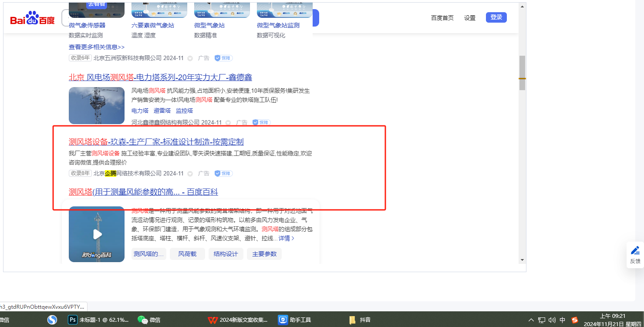Open the WPS 2024新版文案收集 document
Screen dimensions: 644x327
pos(238,320)
